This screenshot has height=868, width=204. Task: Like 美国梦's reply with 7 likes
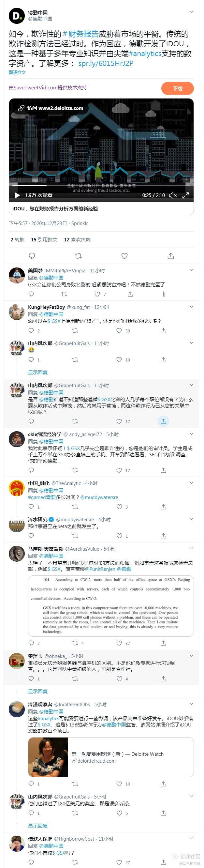coord(97,294)
